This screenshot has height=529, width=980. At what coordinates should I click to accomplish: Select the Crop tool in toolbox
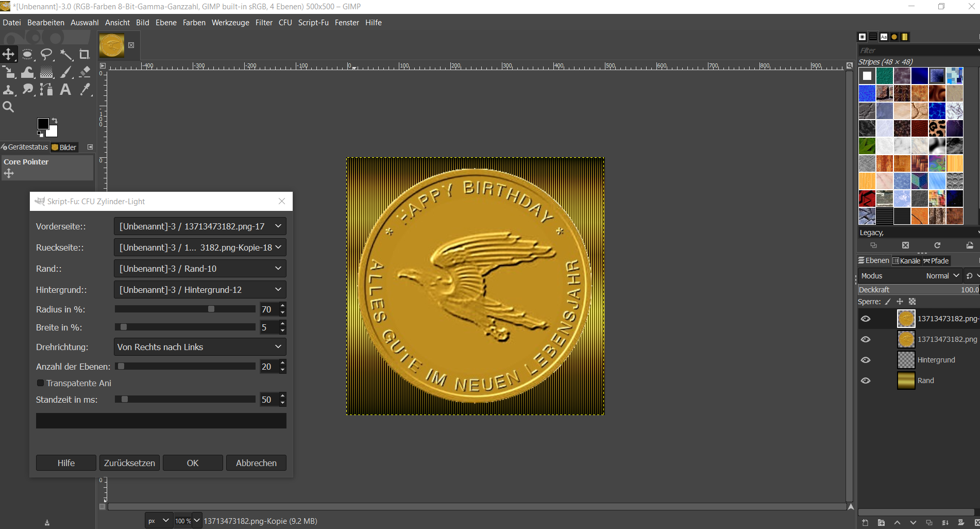(85, 55)
